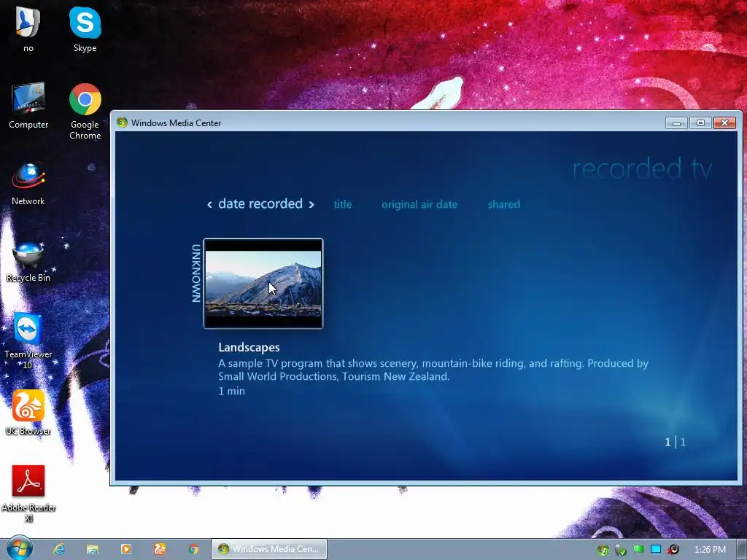Image resolution: width=747 pixels, height=560 pixels.
Task: Click the UNKNOWN date group label
Action: (x=196, y=273)
